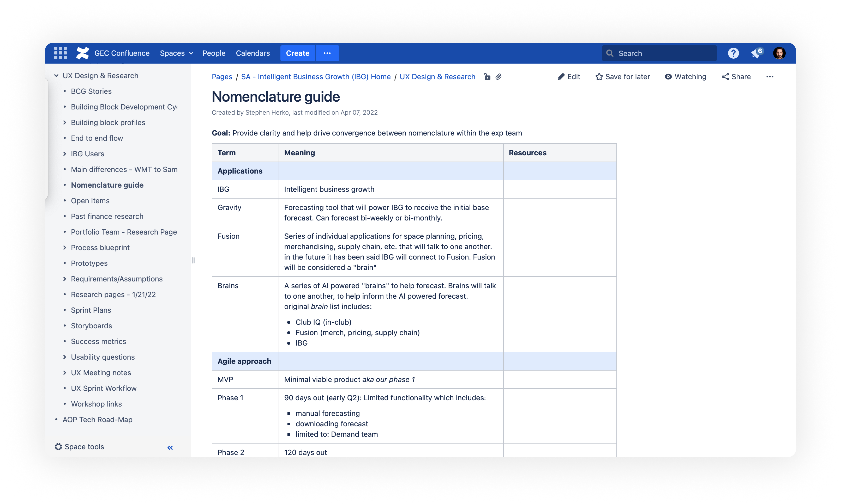Click the MVP term cell
The height and width of the screenshot is (504, 841).
pyautogui.click(x=245, y=379)
